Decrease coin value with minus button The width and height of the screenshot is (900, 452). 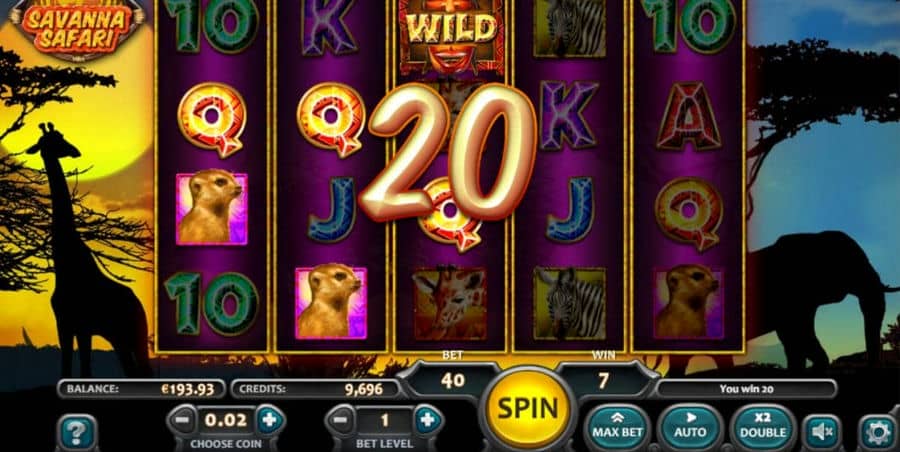tap(183, 421)
